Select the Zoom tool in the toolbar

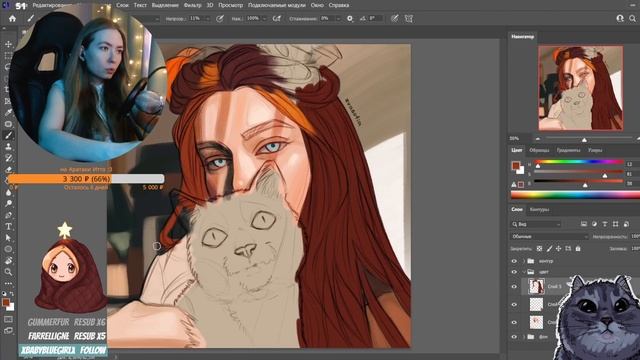[x=8, y=272]
